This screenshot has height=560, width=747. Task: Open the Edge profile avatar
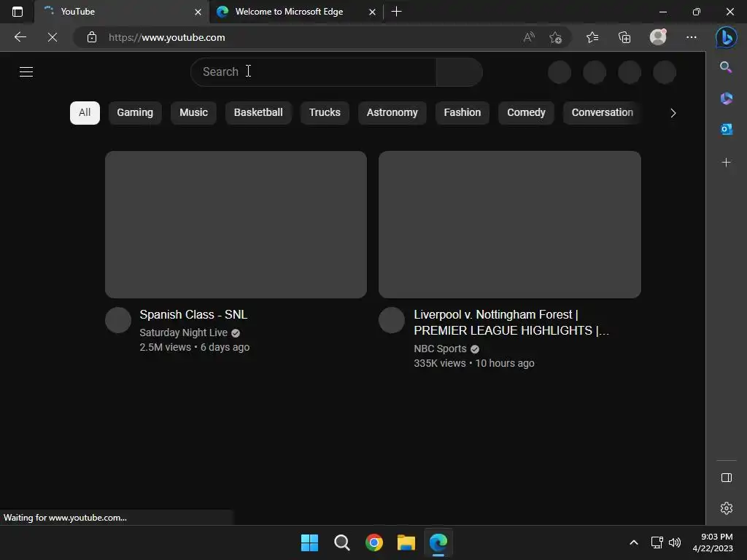pyautogui.click(x=658, y=36)
